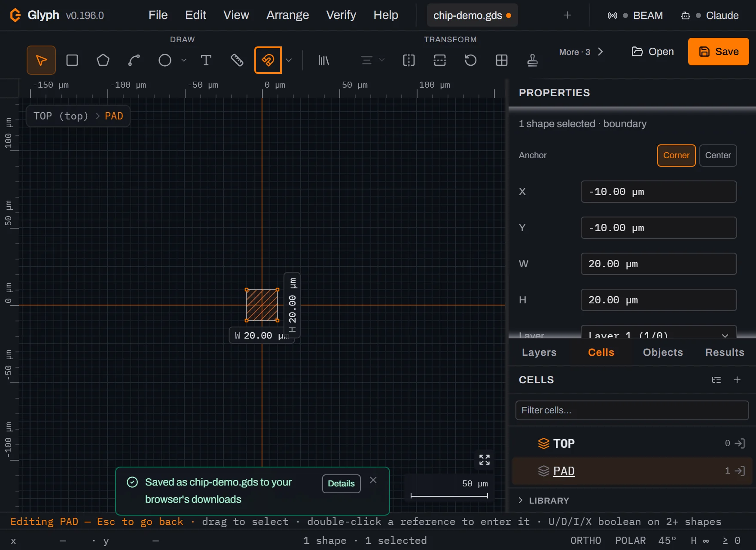The width and height of the screenshot is (756, 550).
Task: Click the rotate transform icon
Action: [471, 60]
